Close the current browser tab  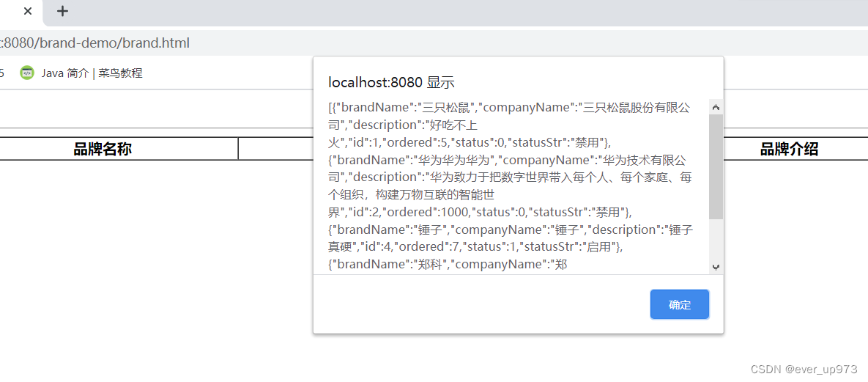[x=28, y=11]
